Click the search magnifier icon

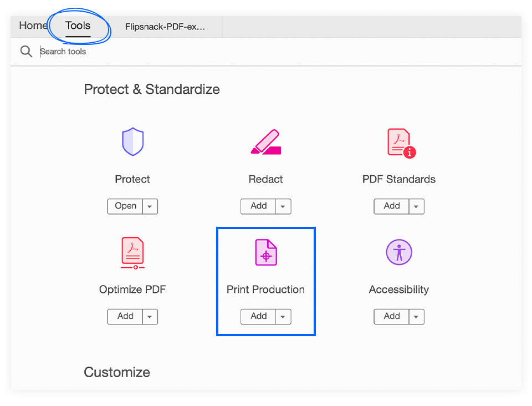26,51
